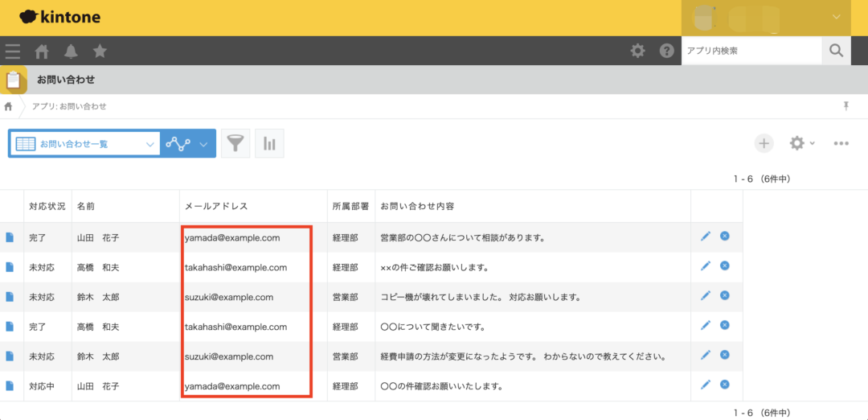The image size is (868, 420).
Task: Click the アプリ: お問い合わせ breadcrumb link
Action: tap(69, 106)
